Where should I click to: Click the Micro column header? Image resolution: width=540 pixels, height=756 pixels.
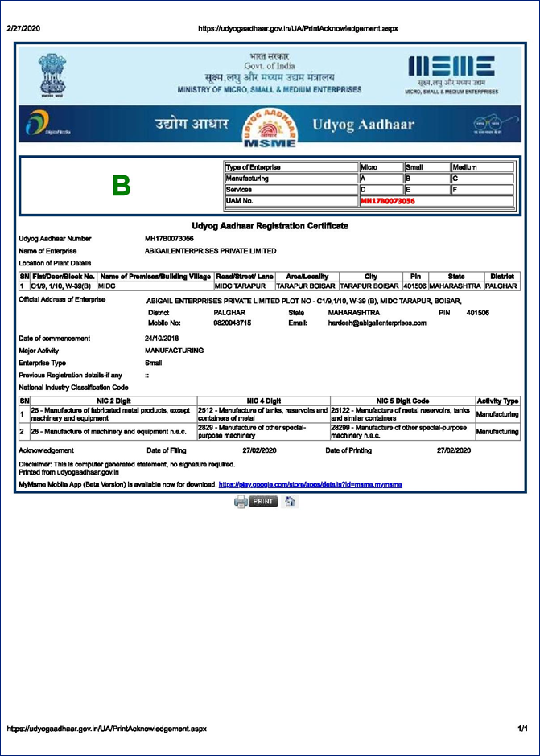(x=381, y=167)
